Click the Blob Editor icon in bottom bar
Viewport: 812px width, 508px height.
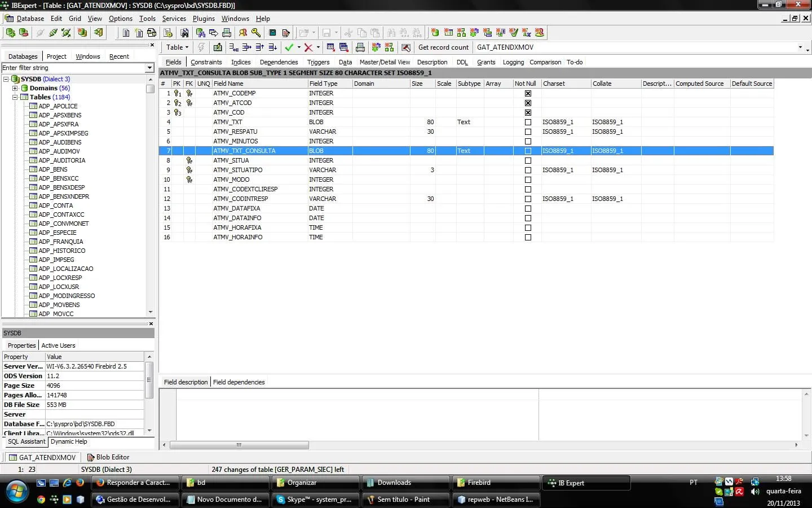click(90, 457)
